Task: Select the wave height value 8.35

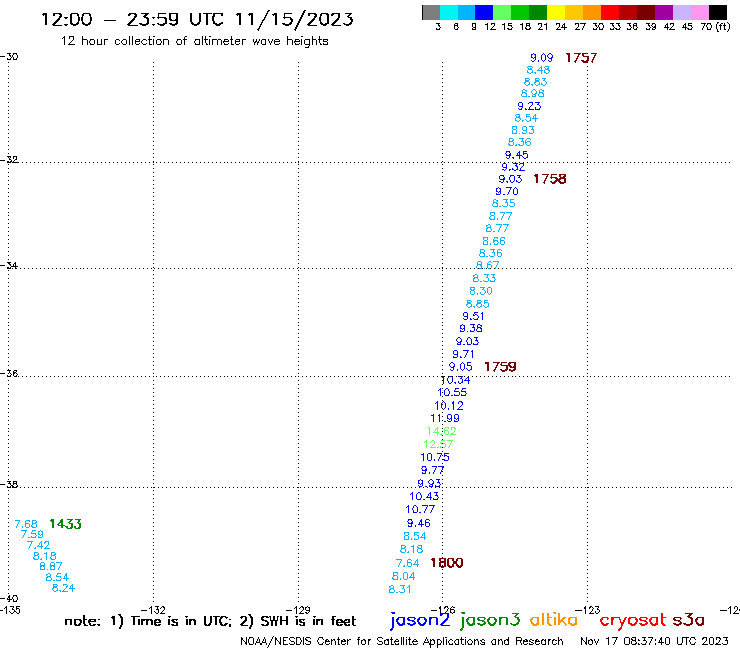Action: pos(504,203)
